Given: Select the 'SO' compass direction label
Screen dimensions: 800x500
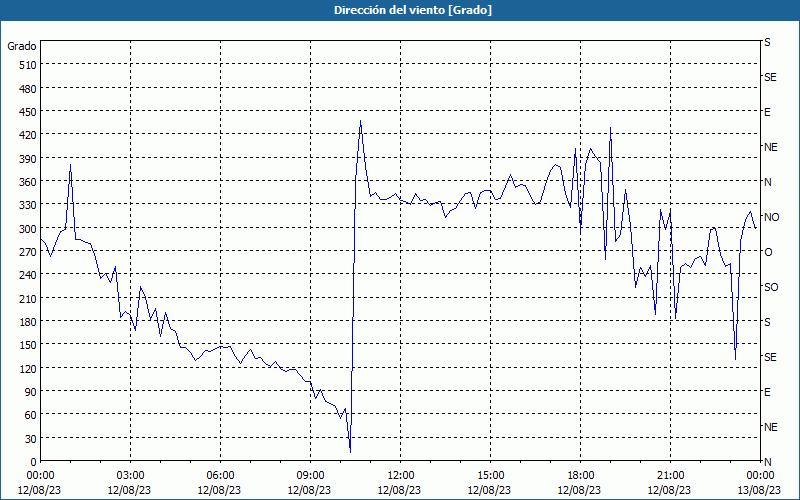Looking at the screenshot, I should point(771,287).
